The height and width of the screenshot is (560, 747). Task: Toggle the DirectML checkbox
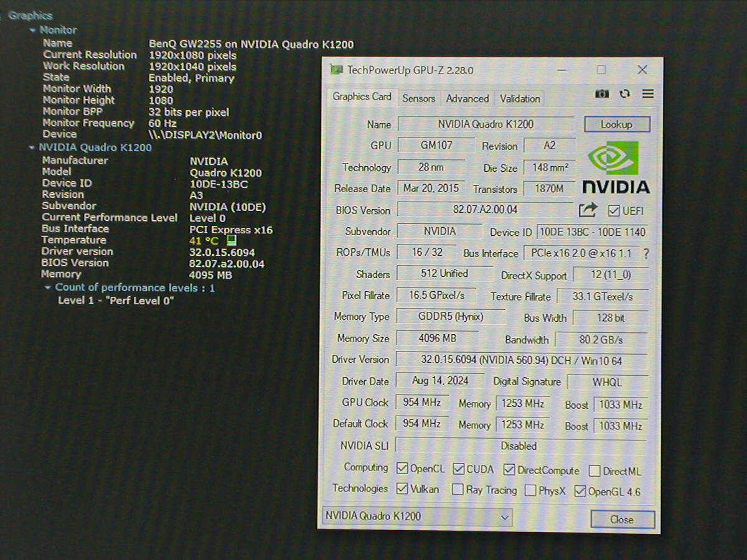pyautogui.click(x=594, y=471)
